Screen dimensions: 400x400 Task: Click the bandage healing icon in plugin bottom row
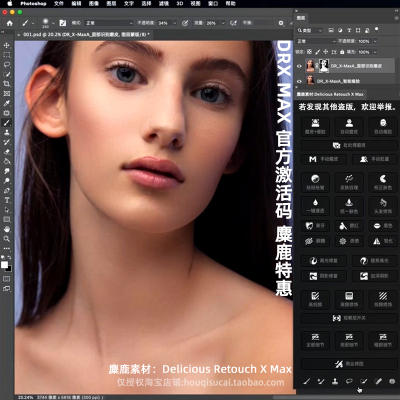[x=378, y=381]
